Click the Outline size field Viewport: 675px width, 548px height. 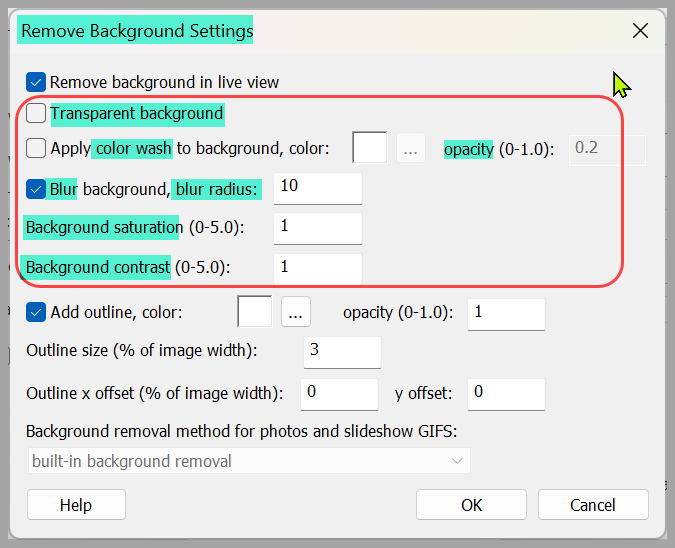[342, 352]
